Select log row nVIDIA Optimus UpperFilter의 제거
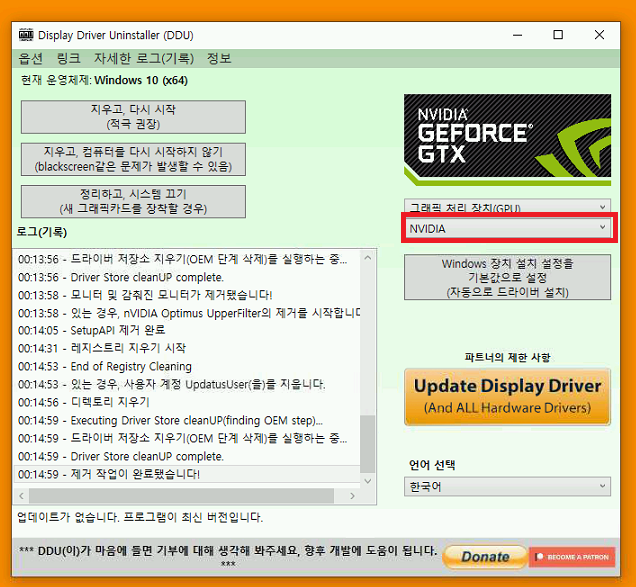Image resolution: width=636 pixels, height=587 pixels. coord(187,313)
